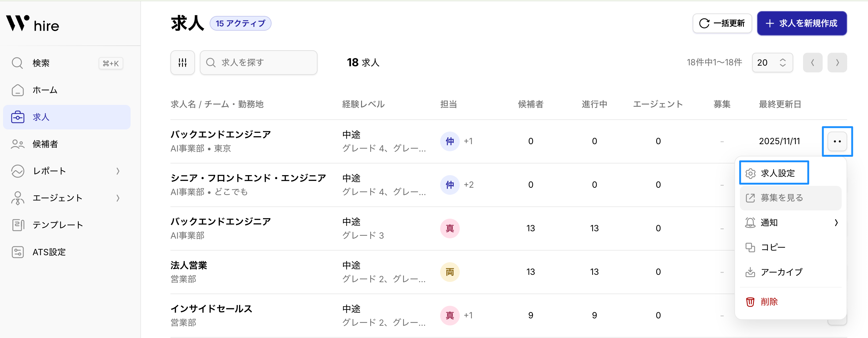Choose 削除 in the context menu
Viewport: 868px width, 338px height.
tap(769, 302)
